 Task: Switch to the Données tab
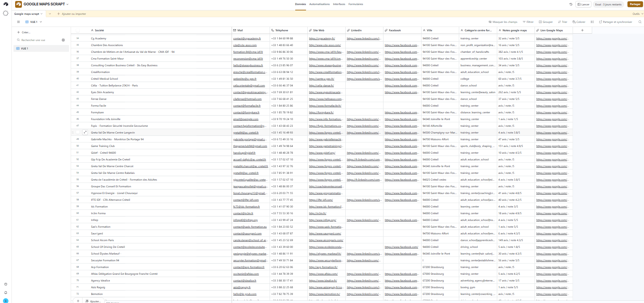301,4
